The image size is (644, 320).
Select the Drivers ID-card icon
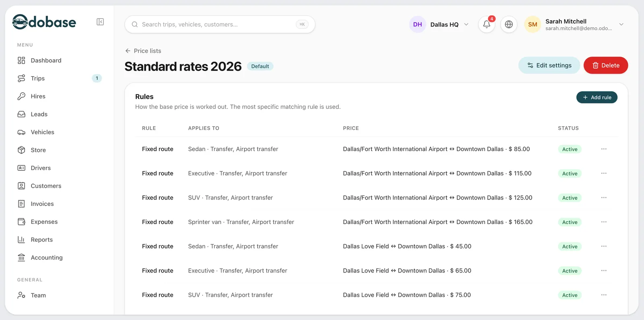21,168
